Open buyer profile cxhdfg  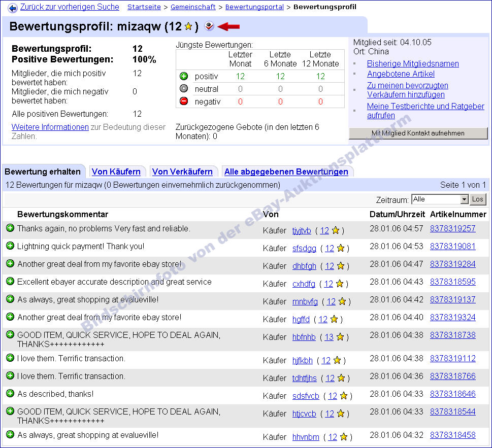pyautogui.click(x=304, y=284)
